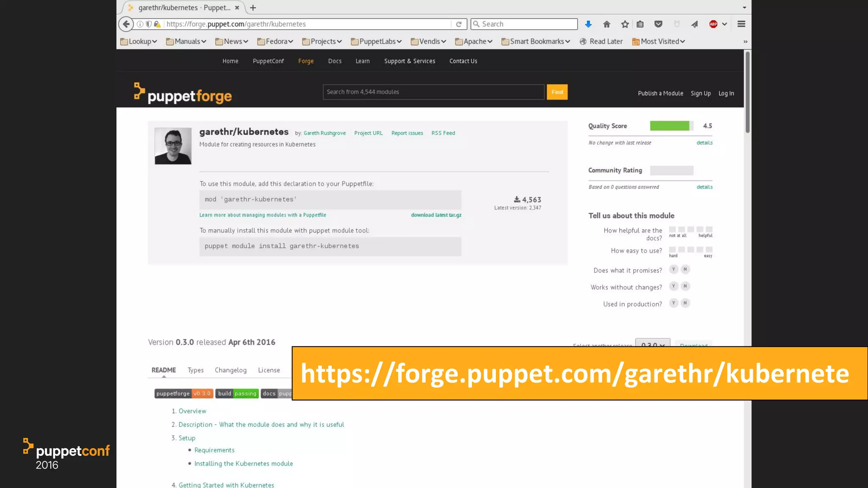The image size is (868, 488).
Task: Answer N for Used in production
Action: click(685, 303)
